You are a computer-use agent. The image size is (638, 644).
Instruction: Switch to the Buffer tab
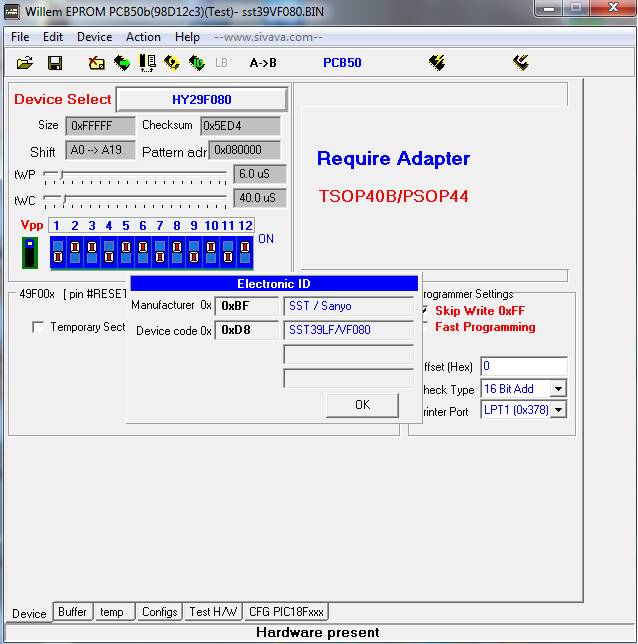[x=72, y=612]
